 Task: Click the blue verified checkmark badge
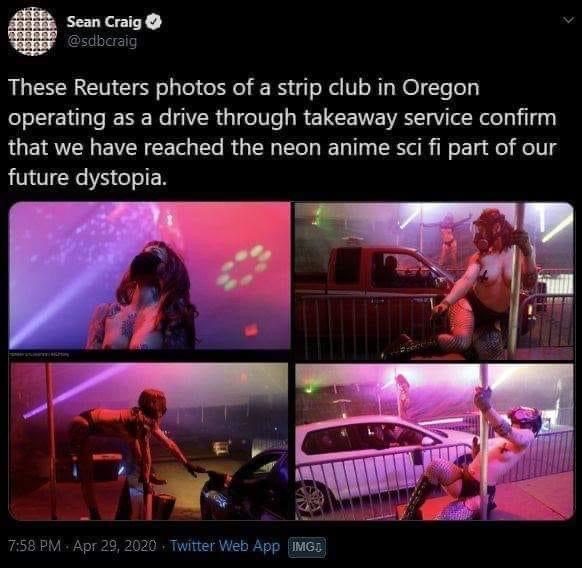[154, 22]
